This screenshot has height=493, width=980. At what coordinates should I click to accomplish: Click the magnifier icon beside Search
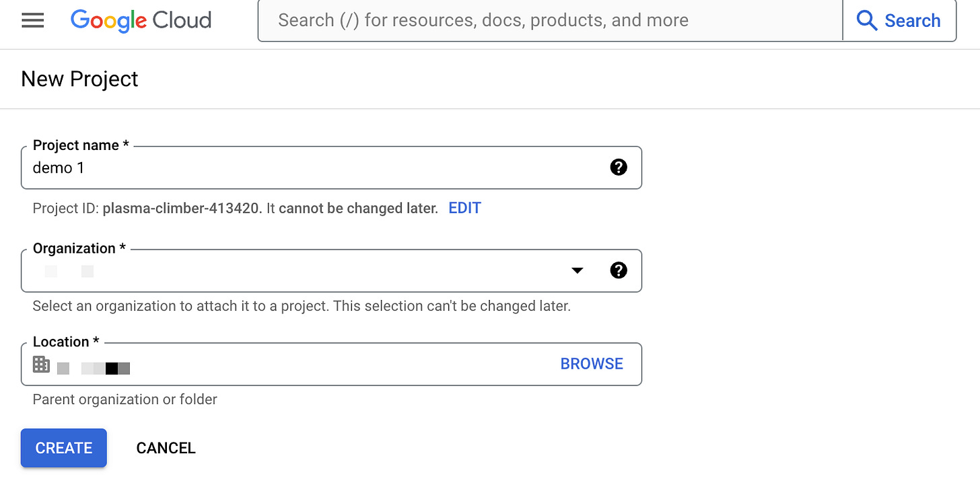click(867, 21)
